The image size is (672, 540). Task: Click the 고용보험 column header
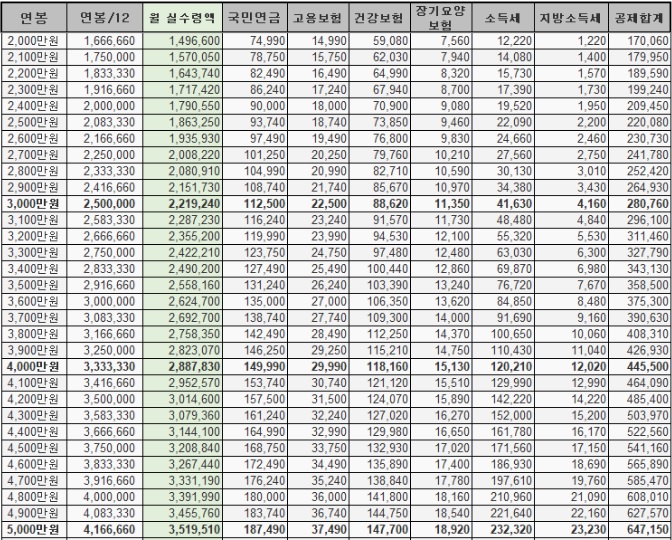[x=320, y=19]
